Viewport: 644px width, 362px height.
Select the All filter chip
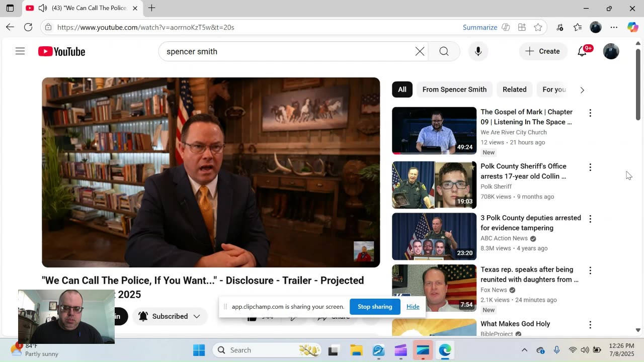[x=402, y=89]
